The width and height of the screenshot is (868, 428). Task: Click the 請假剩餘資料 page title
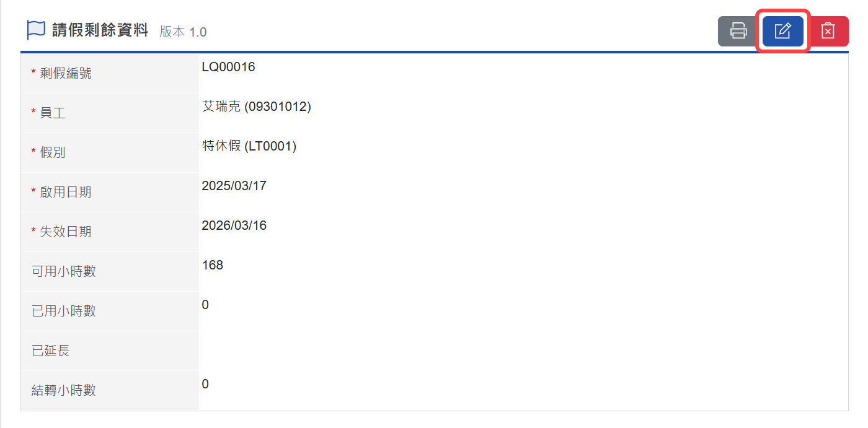[x=100, y=30]
